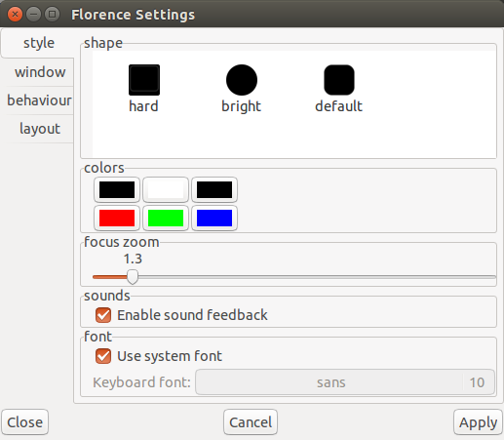Screen dimensions: 504x440
Task: Open the red color swatch
Action: click(x=117, y=218)
